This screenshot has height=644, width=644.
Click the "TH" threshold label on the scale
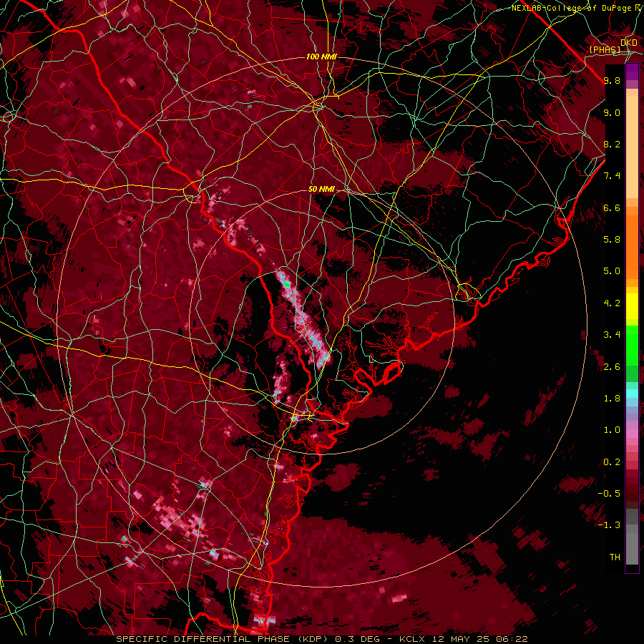coord(615,557)
